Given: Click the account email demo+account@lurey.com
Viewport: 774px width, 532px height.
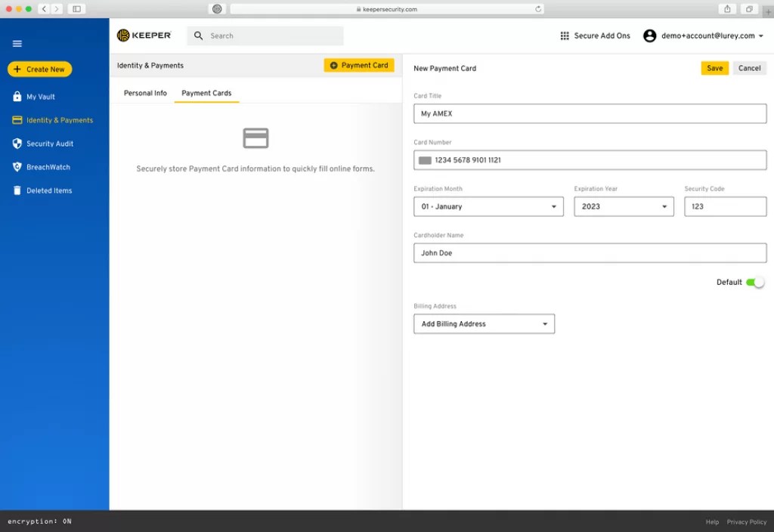Looking at the screenshot, I should tap(707, 36).
